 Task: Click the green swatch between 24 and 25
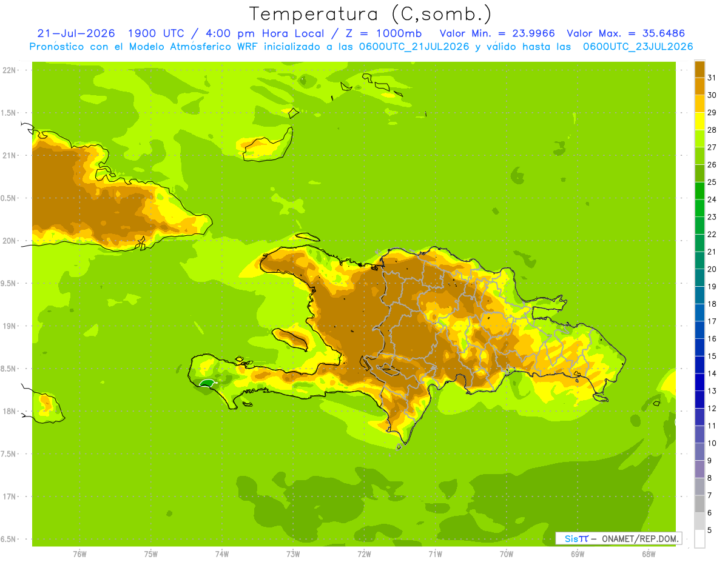(x=699, y=190)
